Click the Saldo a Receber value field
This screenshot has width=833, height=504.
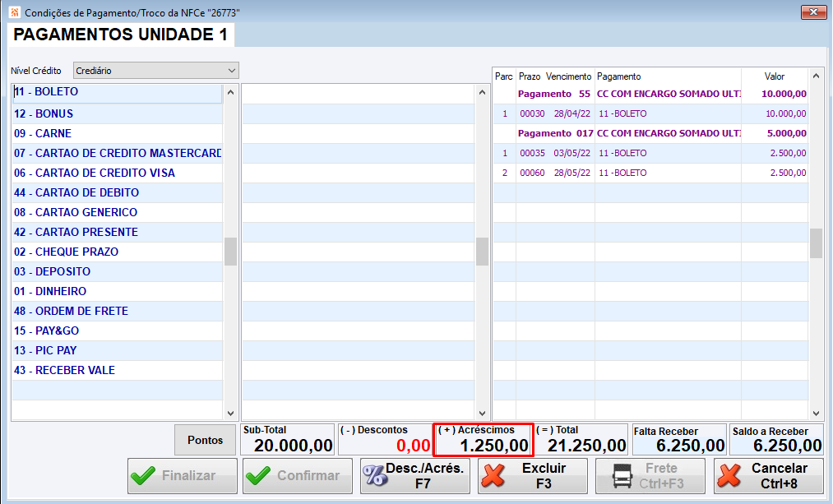pos(777,440)
